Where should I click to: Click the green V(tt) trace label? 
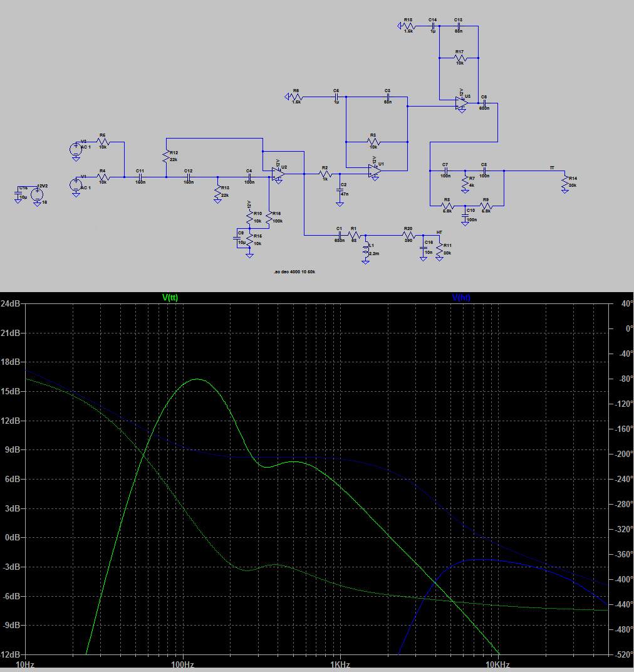point(170,298)
